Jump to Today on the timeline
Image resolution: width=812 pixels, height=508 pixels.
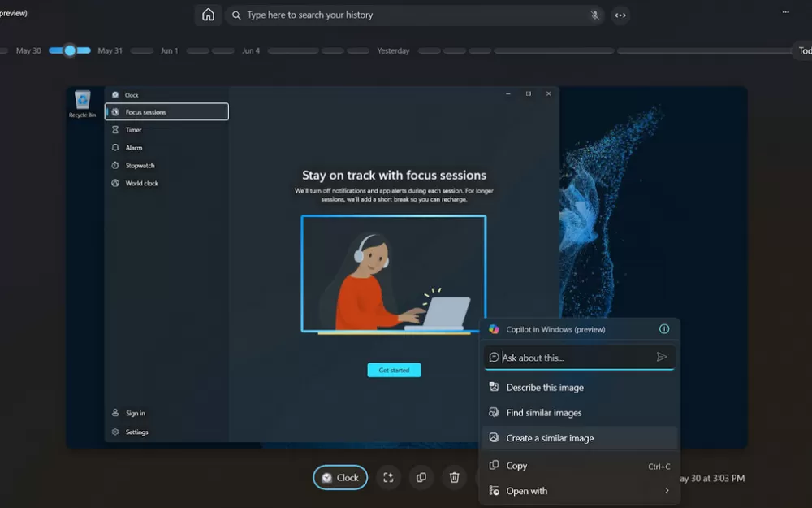click(804, 50)
